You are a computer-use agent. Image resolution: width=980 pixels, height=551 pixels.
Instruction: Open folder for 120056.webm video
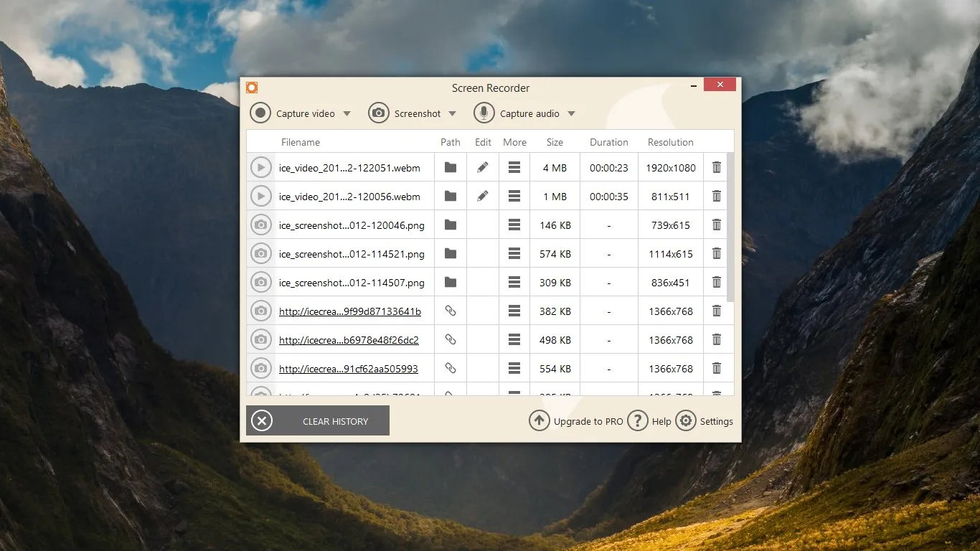pos(451,196)
